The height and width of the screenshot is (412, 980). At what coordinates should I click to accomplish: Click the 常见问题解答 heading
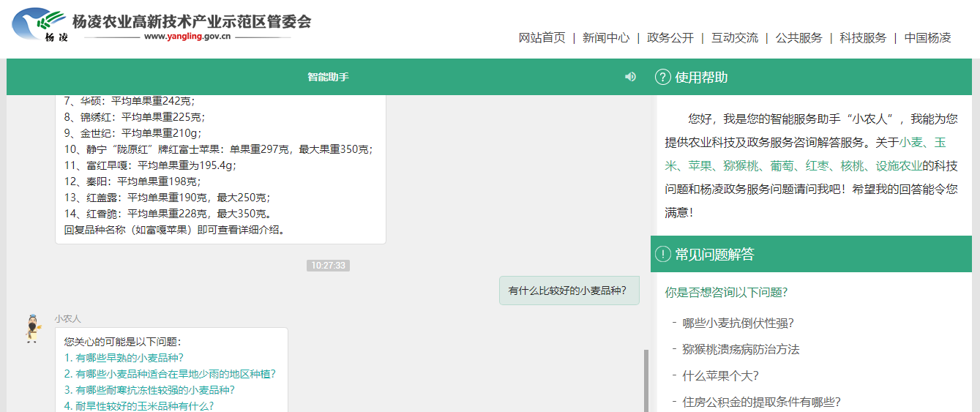714,254
